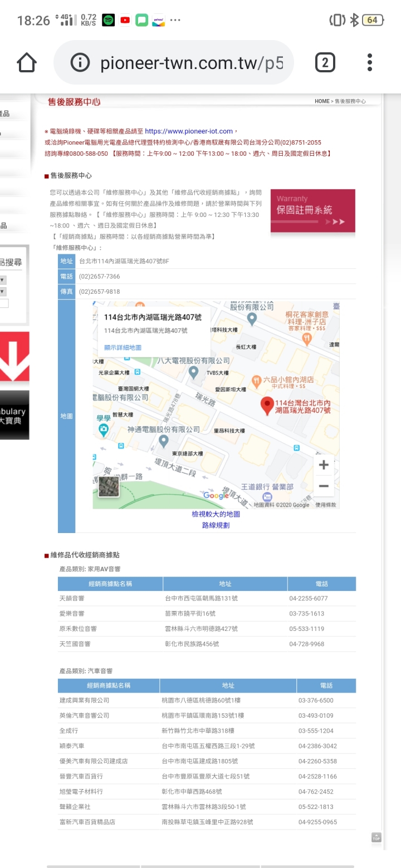Click 建成興業有限公司 dealer name
Screen dimensions: 401x868
[x=84, y=701]
